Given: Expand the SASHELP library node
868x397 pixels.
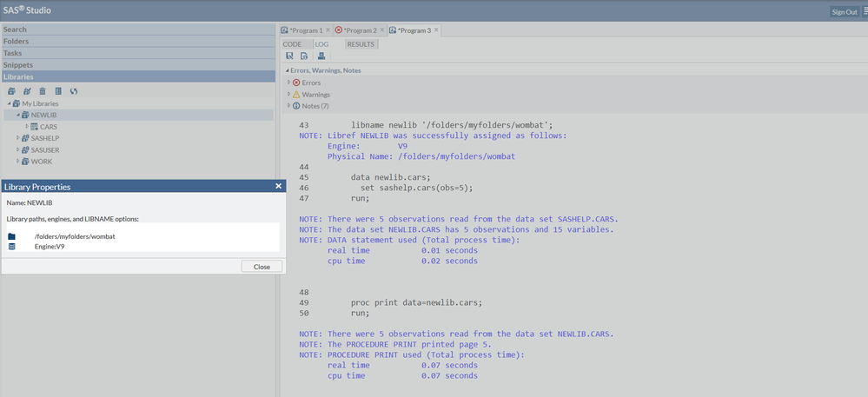Looking at the screenshot, I should pos(17,138).
